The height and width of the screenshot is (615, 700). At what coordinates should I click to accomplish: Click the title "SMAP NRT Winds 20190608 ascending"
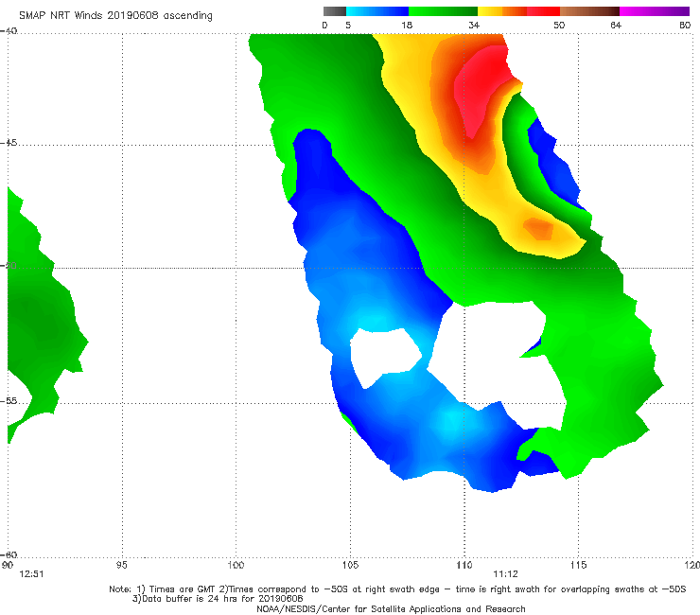[x=115, y=15]
